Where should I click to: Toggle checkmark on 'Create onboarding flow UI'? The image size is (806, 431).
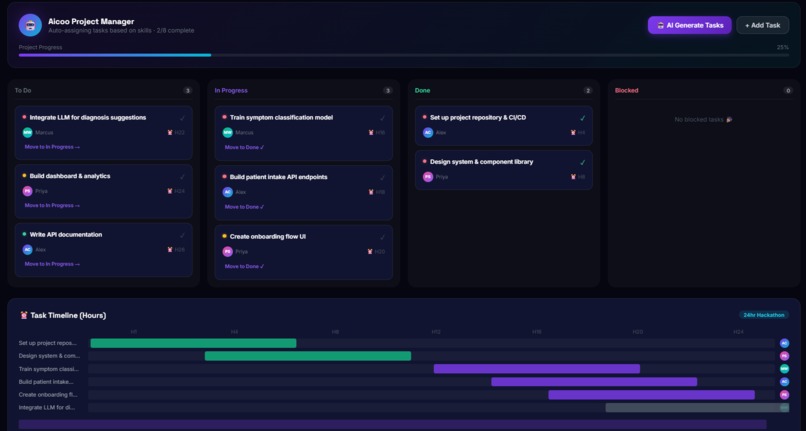[x=382, y=238]
